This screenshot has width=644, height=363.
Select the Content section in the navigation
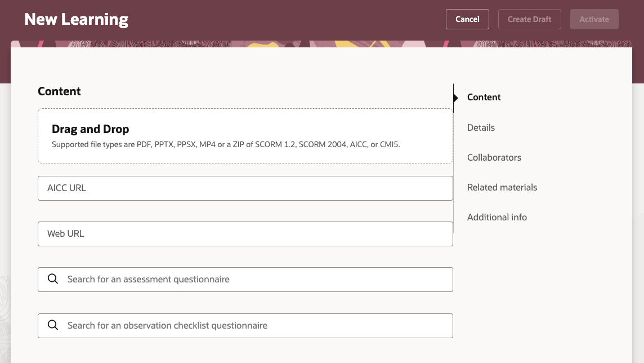click(484, 97)
